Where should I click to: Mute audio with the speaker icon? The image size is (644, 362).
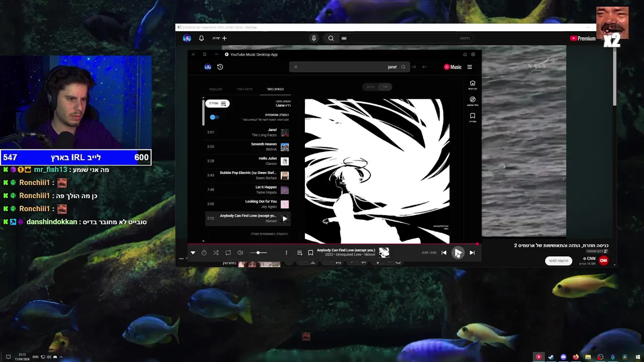point(240,253)
